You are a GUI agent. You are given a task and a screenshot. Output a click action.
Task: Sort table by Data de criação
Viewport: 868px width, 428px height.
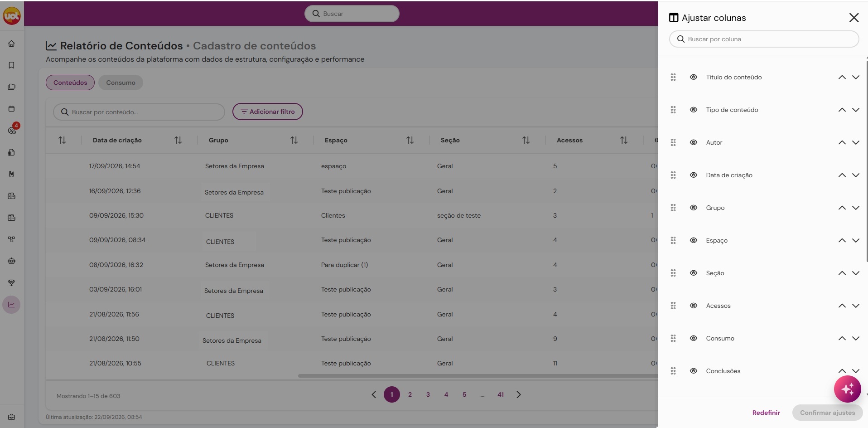pyautogui.click(x=178, y=140)
